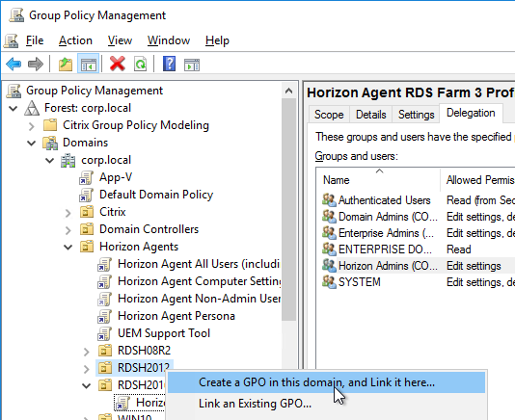The height and width of the screenshot is (420, 515).
Task: Select Enterprise Admins row in list
Action: click(418, 233)
